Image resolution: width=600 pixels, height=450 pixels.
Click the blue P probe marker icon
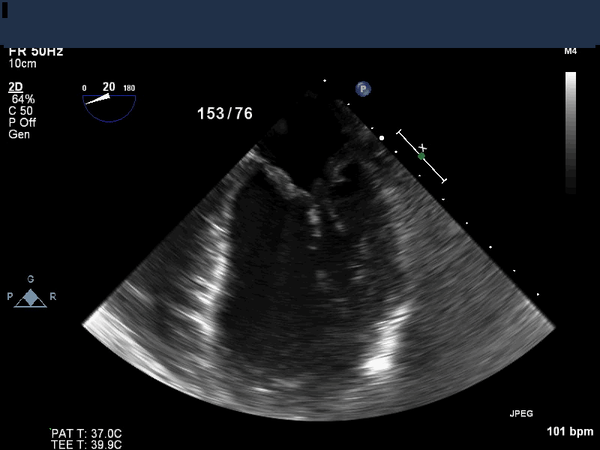pos(363,89)
